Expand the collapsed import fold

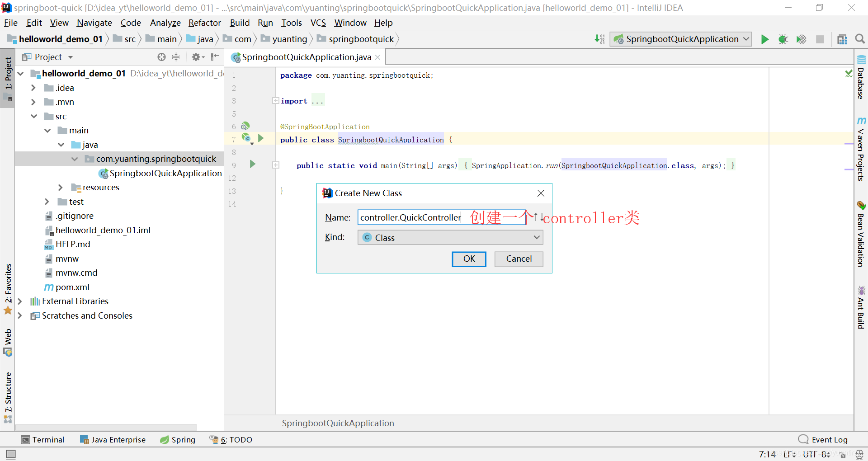click(275, 100)
